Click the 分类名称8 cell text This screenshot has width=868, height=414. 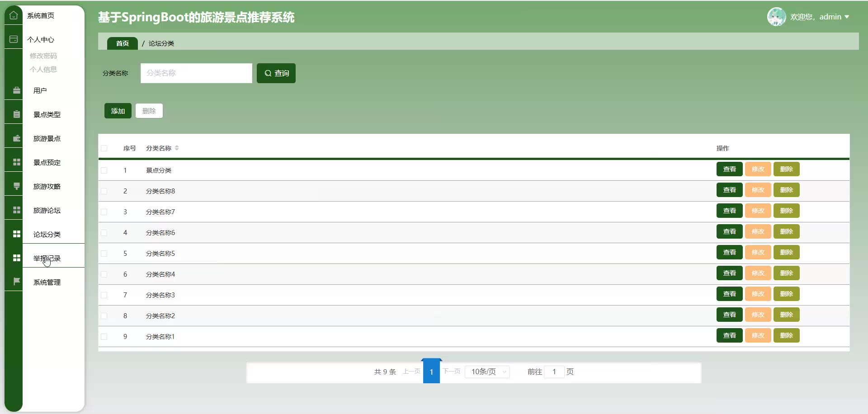point(160,191)
